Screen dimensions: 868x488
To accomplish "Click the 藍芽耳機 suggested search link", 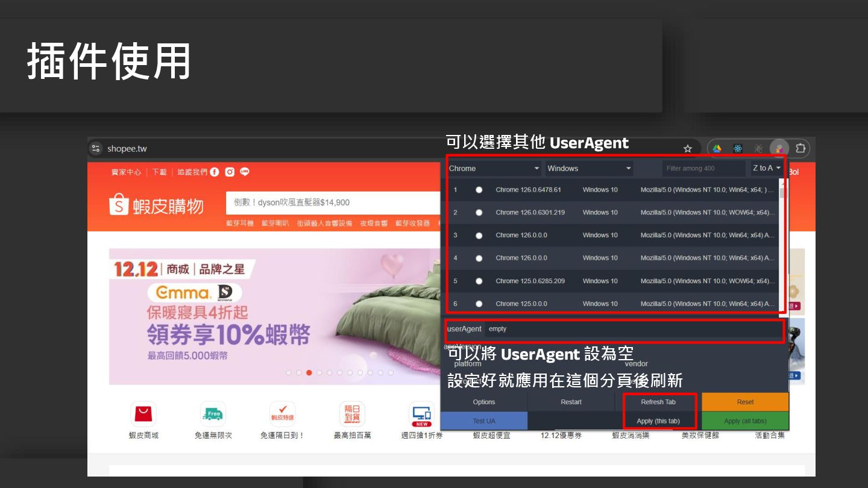I will [240, 224].
